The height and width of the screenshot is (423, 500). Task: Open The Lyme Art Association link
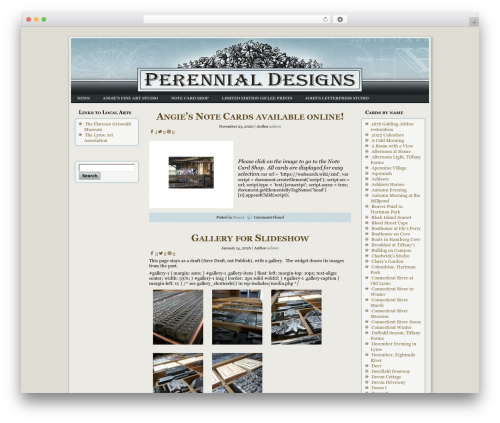(x=99, y=138)
